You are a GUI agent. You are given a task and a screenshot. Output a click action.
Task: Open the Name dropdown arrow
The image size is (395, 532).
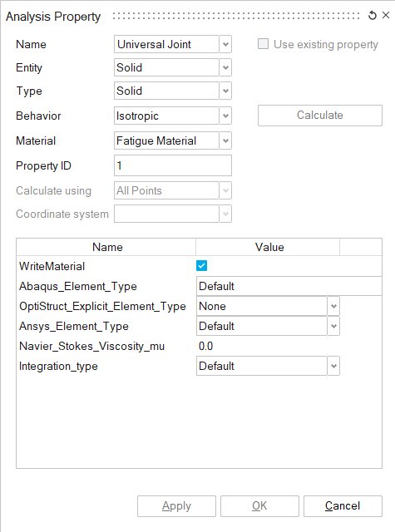pos(225,44)
